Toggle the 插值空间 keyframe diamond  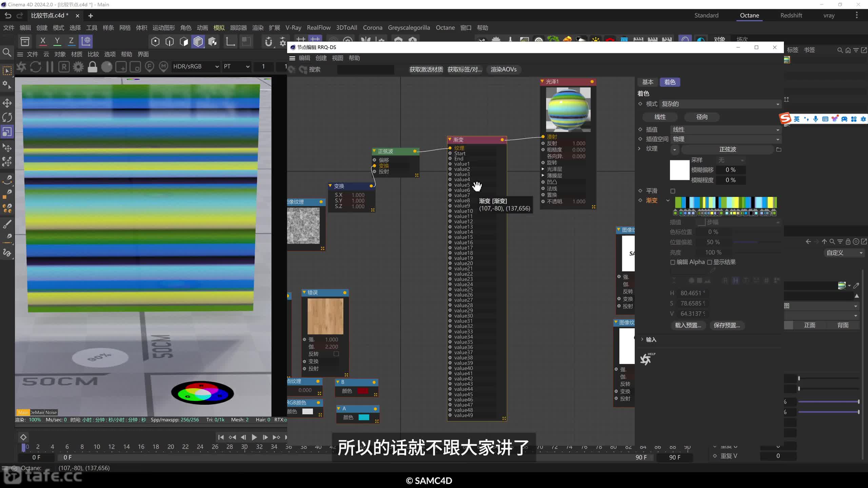(640, 139)
